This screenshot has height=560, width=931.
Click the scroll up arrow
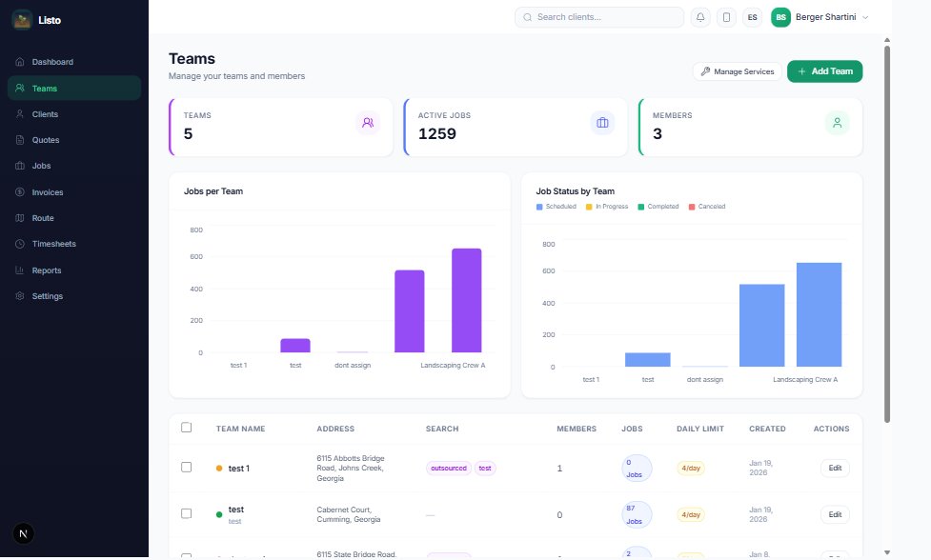coord(887,40)
